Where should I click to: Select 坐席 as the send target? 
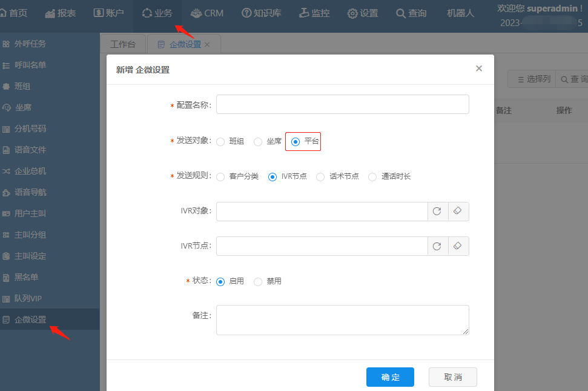point(258,141)
